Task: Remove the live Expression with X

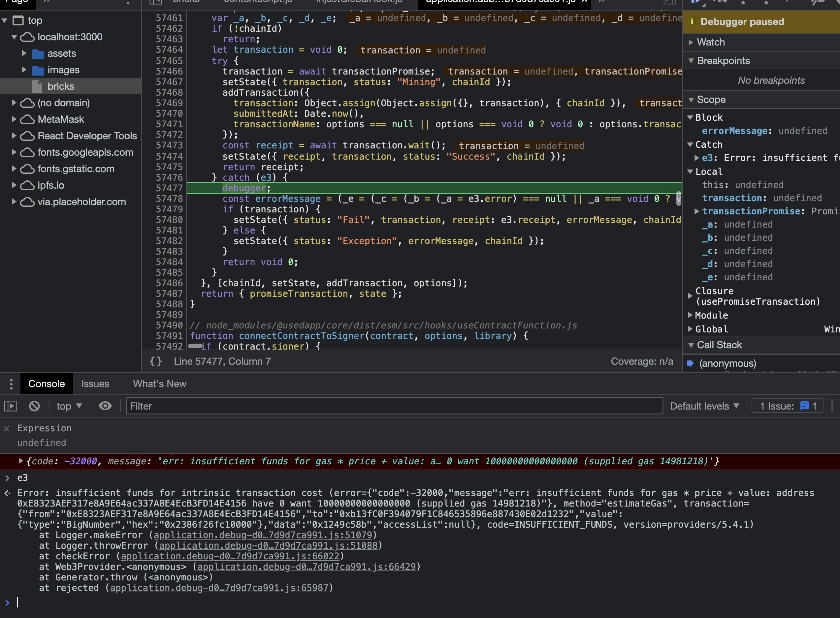Action: coord(6,428)
